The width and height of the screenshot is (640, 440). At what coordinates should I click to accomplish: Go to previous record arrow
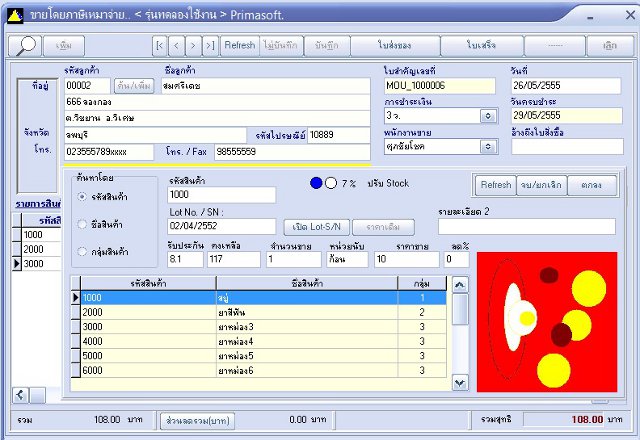tap(176, 45)
